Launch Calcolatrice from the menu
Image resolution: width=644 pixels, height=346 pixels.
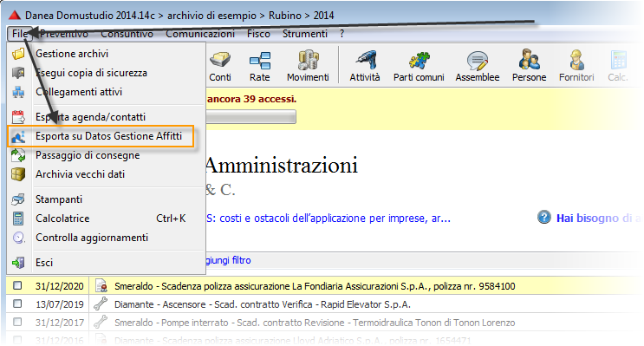pos(62,219)
